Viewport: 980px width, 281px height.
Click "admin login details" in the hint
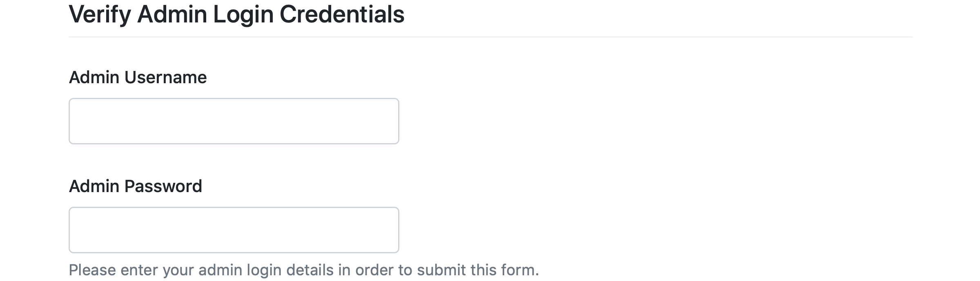pos(263,270)
